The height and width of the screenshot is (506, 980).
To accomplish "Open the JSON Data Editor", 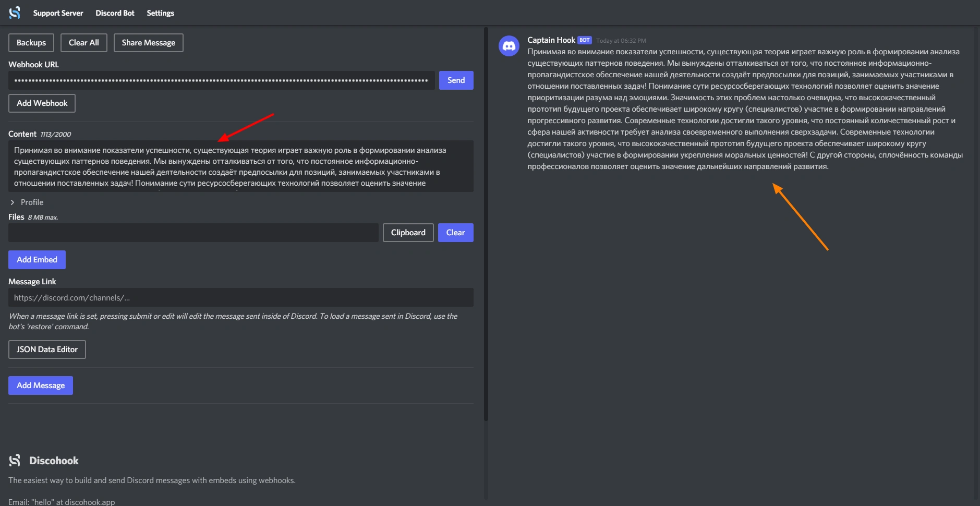I will (47, 350).
